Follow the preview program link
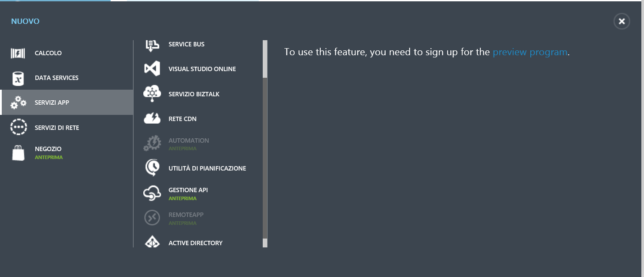Screen dimensions: 644x277 point(530,52)
